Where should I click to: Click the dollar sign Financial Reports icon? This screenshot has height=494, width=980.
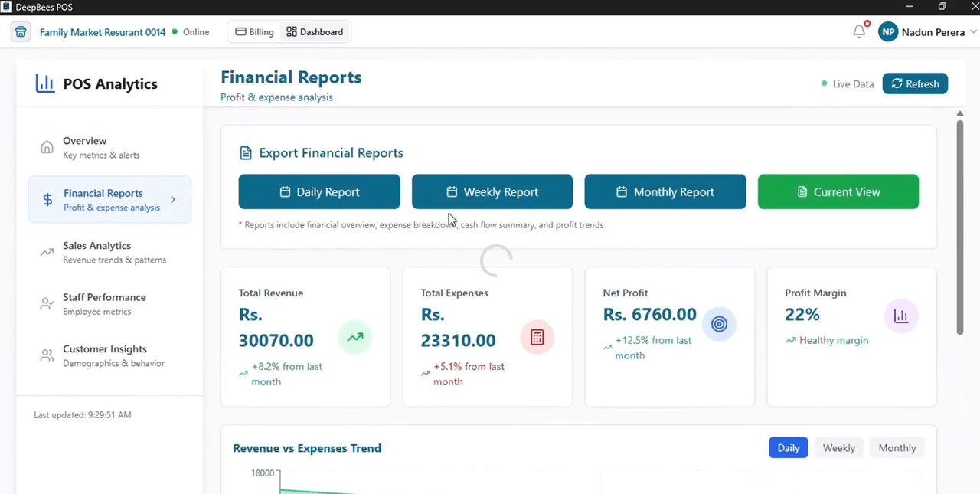47,200
